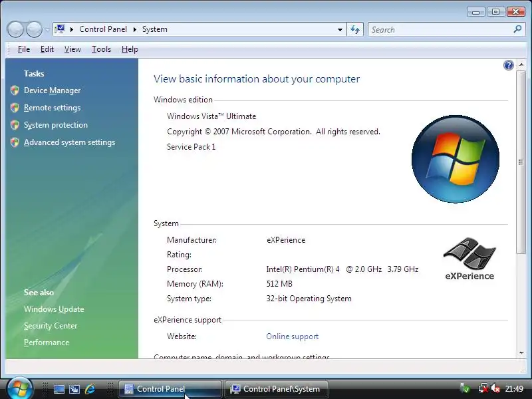Image resolution: width=532 pixels, height=399 pixels.
Task: Switch to Control Panel\System taskbar button
Action: [276, 389]
